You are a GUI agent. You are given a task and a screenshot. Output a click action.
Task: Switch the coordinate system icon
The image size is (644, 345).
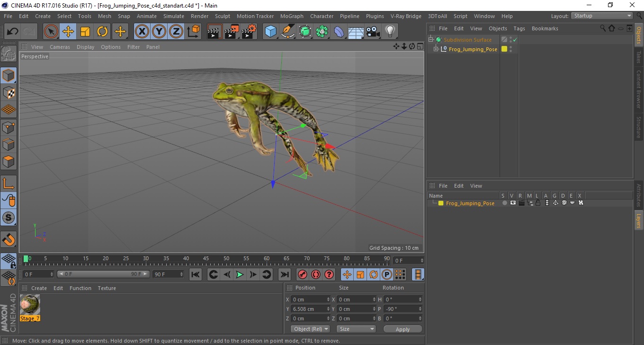pyautogui.click(x=193, y=32)
